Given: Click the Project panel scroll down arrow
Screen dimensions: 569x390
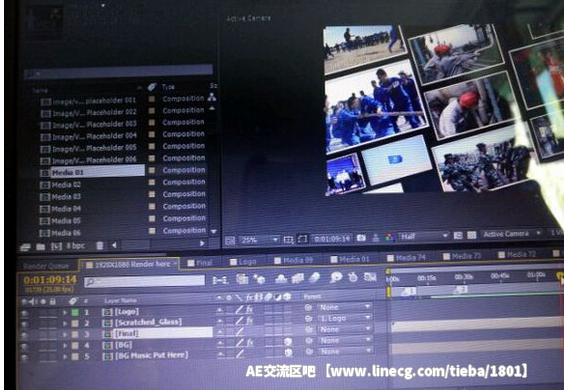Looking at the screenshot, I should (x=214, y=231).
